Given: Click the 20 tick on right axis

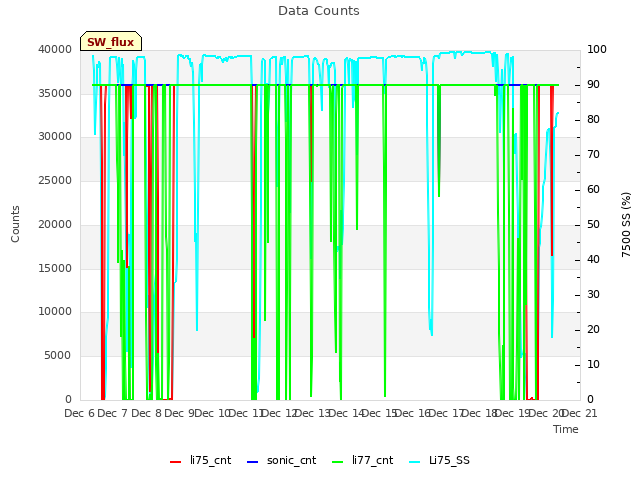Looking at the screenshot, I should (x=593, y=329).
